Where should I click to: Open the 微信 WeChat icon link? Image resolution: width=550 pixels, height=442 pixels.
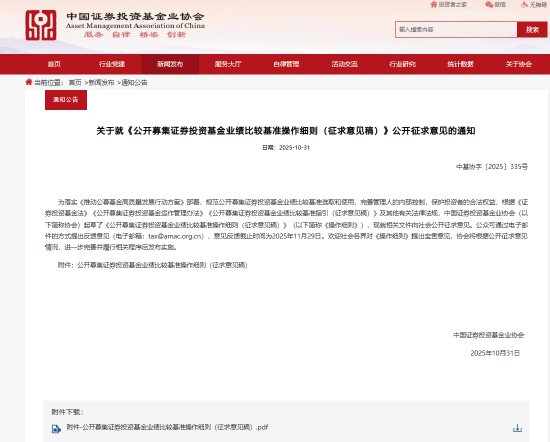tap(495, 5)
